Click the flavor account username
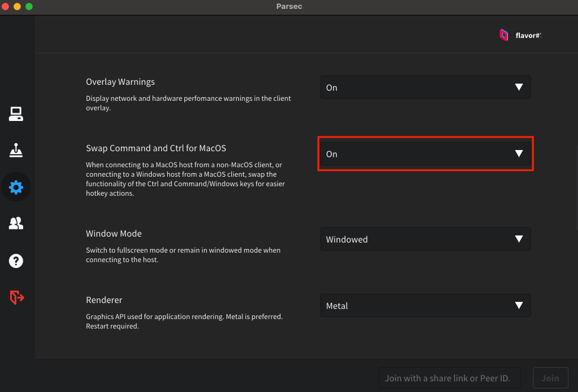 [x=528, y=36]
